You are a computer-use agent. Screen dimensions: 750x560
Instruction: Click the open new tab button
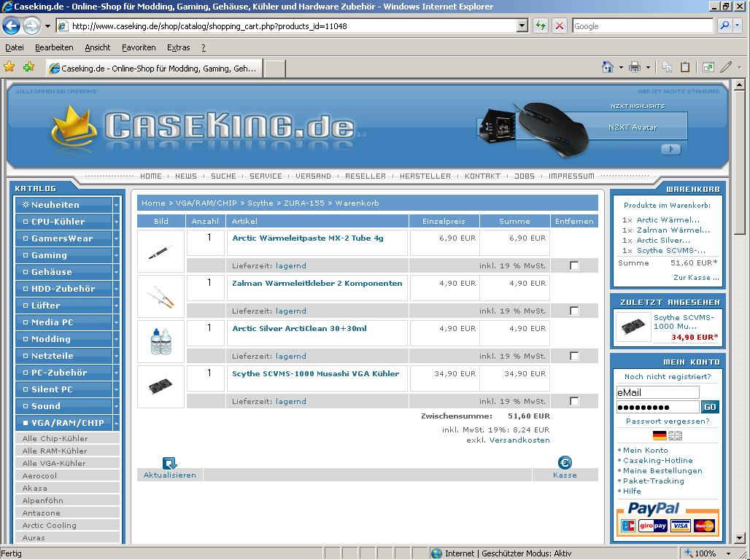pyautogui.click(x=275, y=69)
